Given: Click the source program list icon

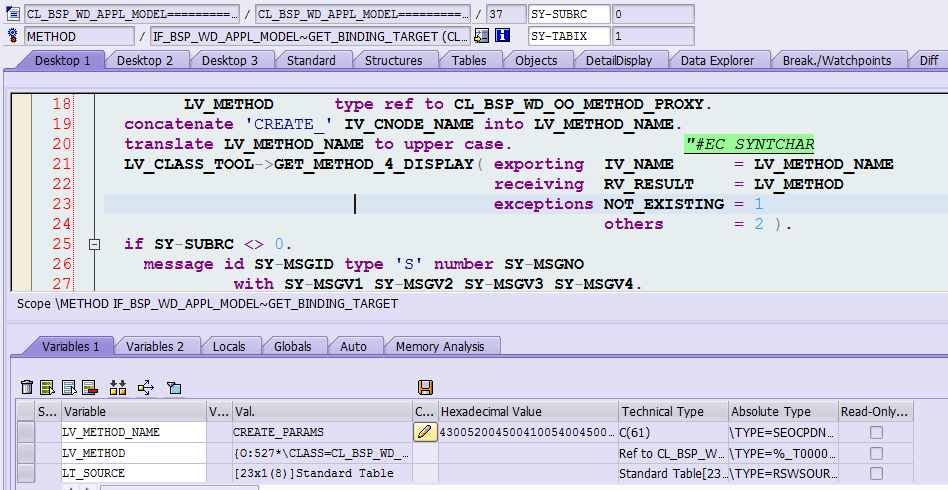Looking at the screenshot, I should 12,13.
